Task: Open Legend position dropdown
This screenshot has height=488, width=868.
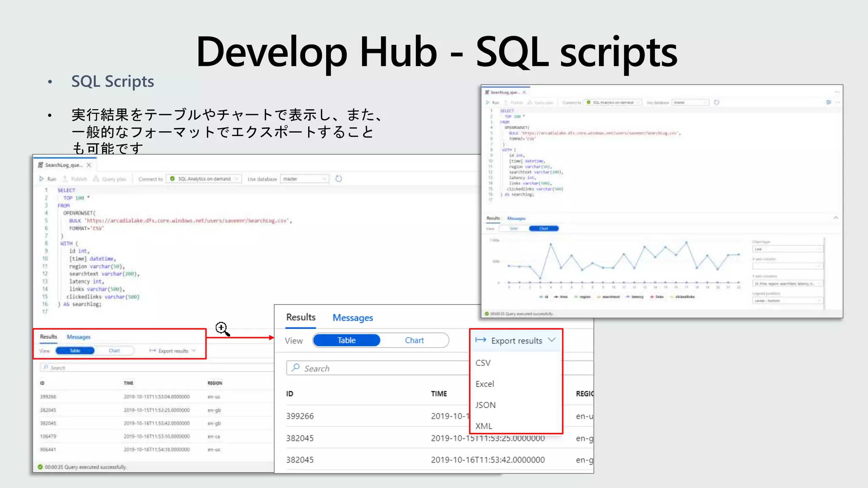Action: (787, 301)
